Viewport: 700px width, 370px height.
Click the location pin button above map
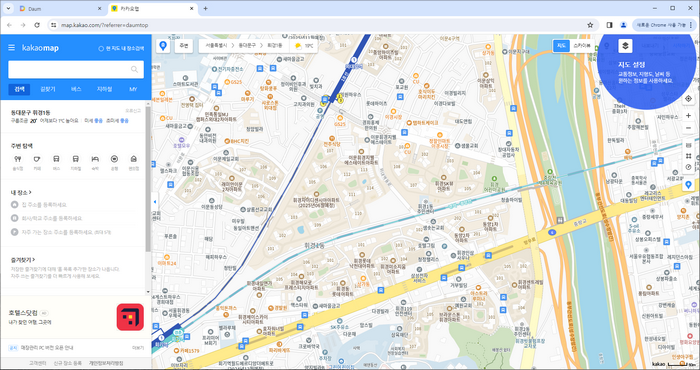[163, 46]
